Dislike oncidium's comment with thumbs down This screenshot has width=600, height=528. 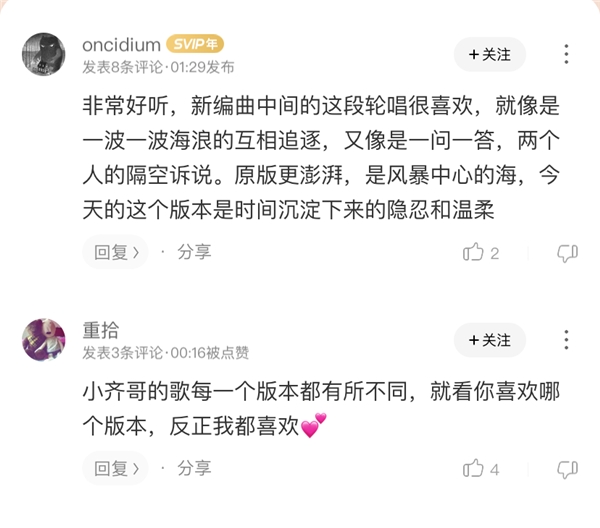566,253
